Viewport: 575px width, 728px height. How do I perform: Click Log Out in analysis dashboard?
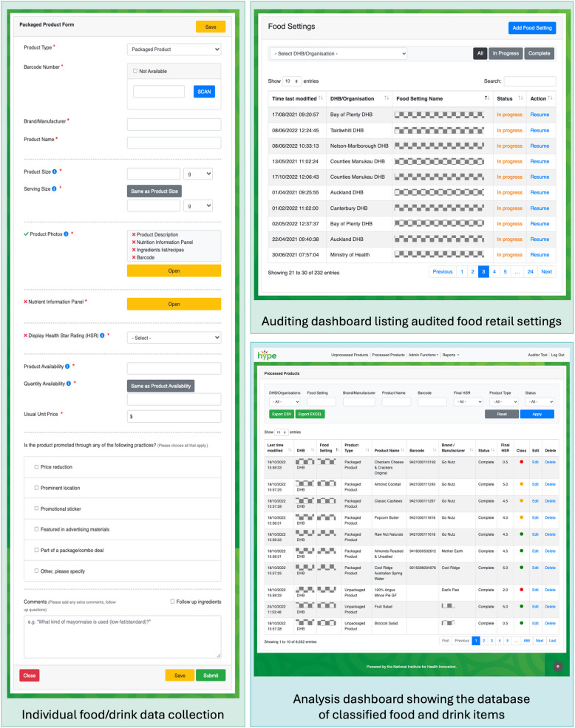coord(557,355)
